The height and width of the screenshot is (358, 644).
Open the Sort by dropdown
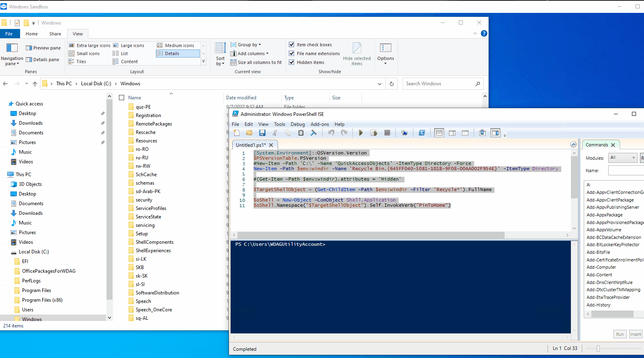[220, 54]
